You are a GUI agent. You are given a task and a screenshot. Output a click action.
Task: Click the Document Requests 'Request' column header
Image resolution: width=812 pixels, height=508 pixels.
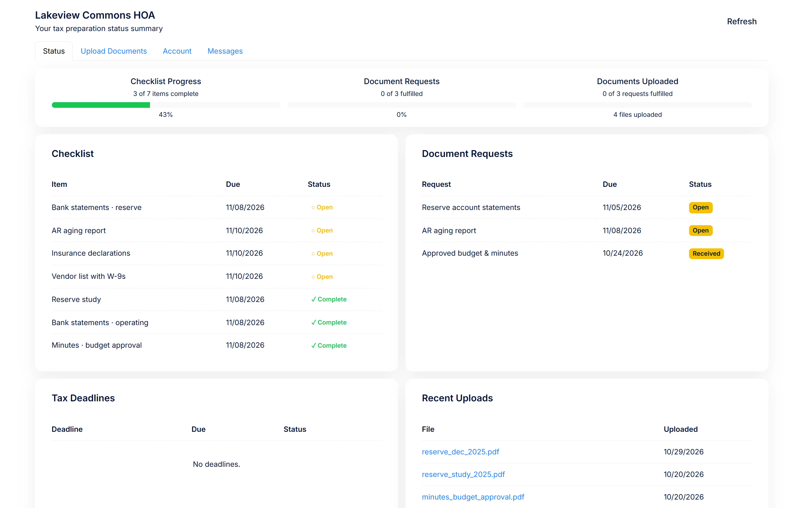[x=436, y=184]
